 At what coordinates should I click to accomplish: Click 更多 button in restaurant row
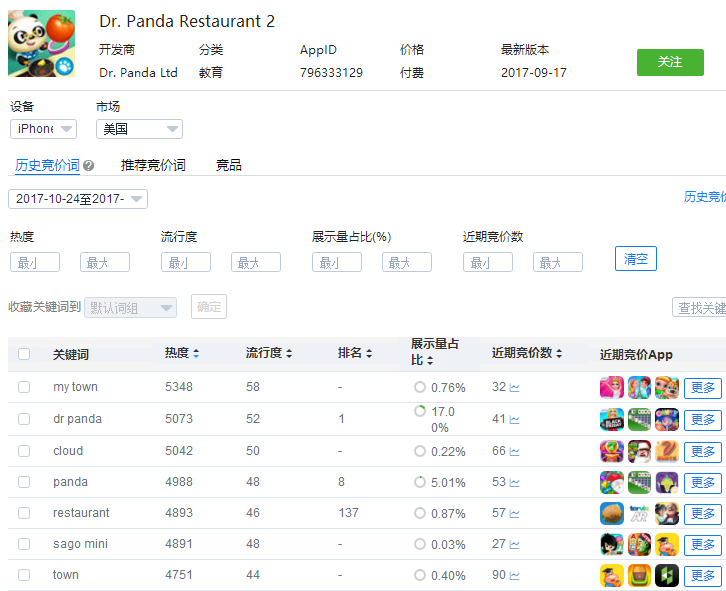click(x=703, y=514)
